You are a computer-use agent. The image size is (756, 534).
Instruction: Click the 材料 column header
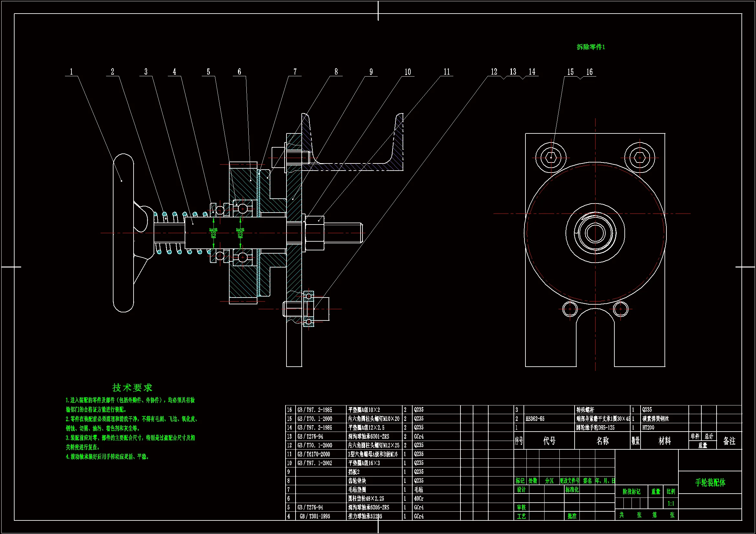664,441
